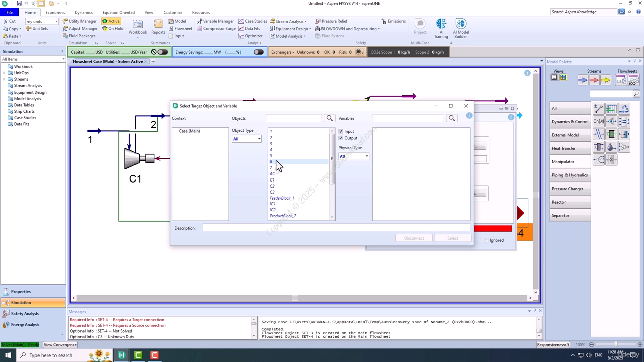Viewport: 644px width, 362px height.
Task: Switch to the Economics ribbon tab
Action: point(55,12)
